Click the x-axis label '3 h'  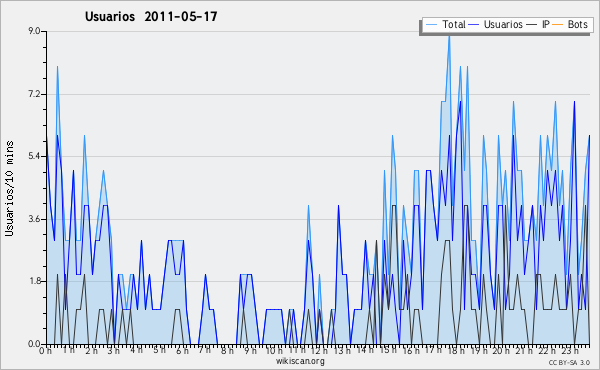114,350
